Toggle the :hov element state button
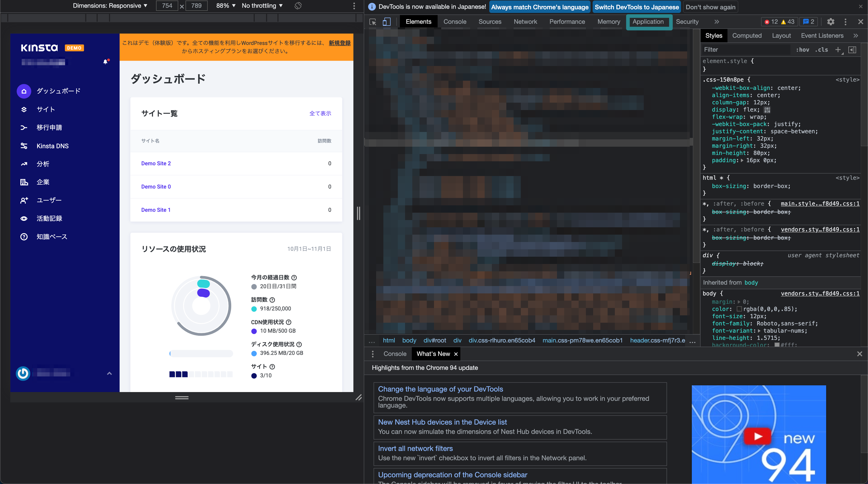Screen dimensions: 868x484 (x=802, y=50)
